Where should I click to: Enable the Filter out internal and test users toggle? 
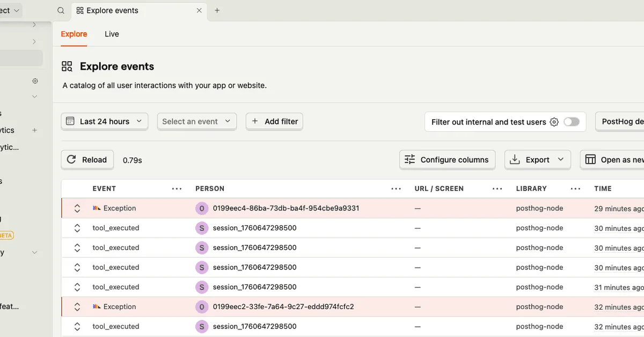pos(572,122)
